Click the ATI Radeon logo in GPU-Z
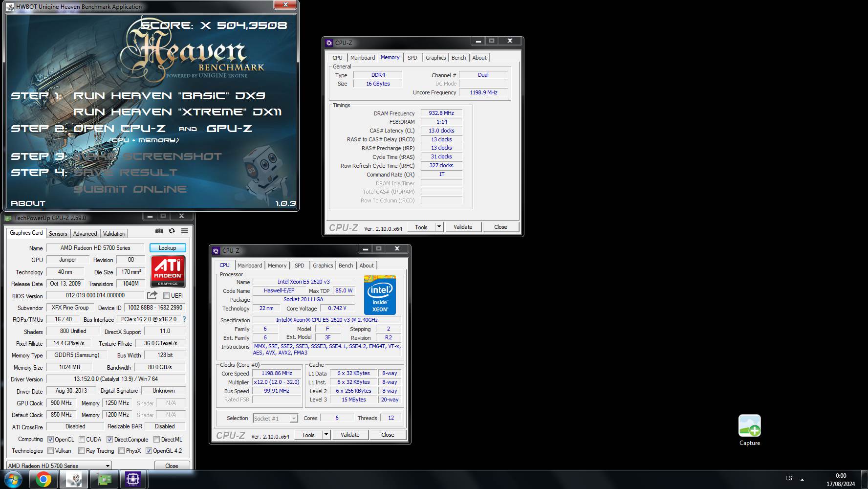Viewport: 868px width, 489px height. [168, 271]
